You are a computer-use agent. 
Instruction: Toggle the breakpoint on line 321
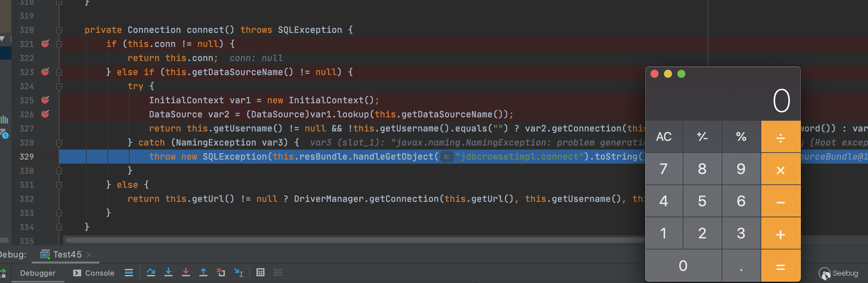pos(45,44)
